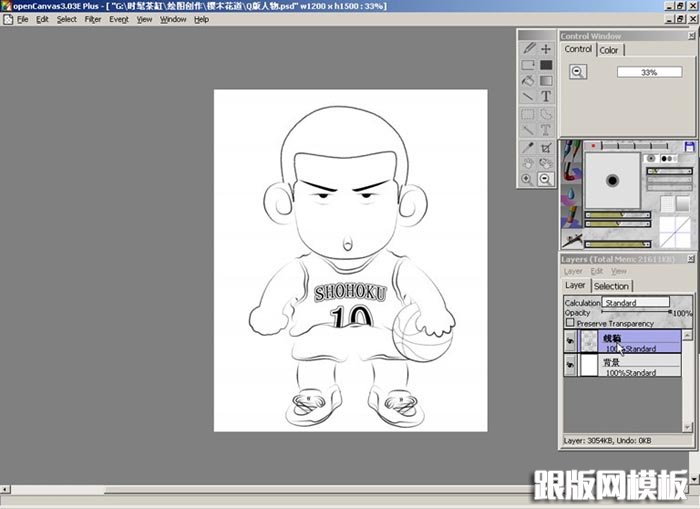700x509 pixels.
Task: Select the lasso selection tool
Action: (x=546, y=114)
